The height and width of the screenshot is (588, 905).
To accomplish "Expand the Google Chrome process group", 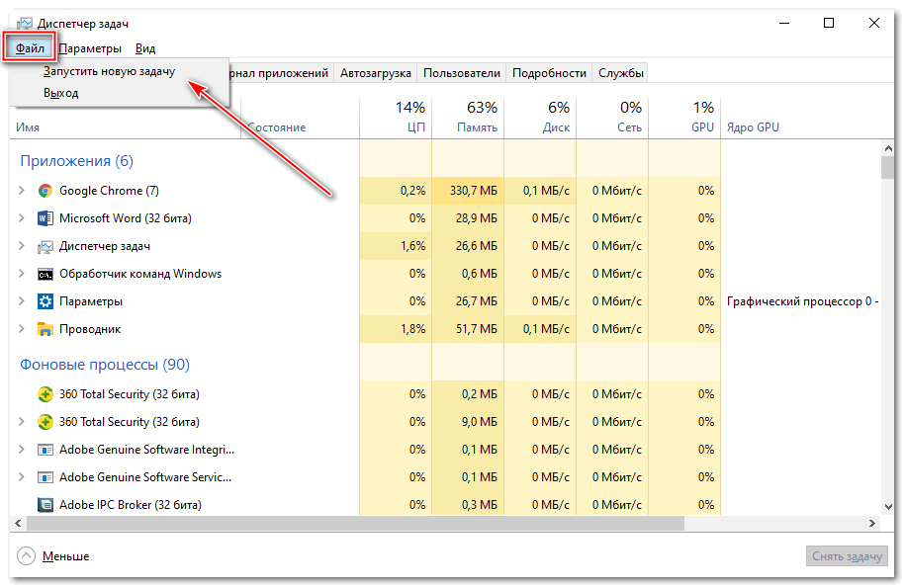I will pyautogui.click(x=22, y=191).
